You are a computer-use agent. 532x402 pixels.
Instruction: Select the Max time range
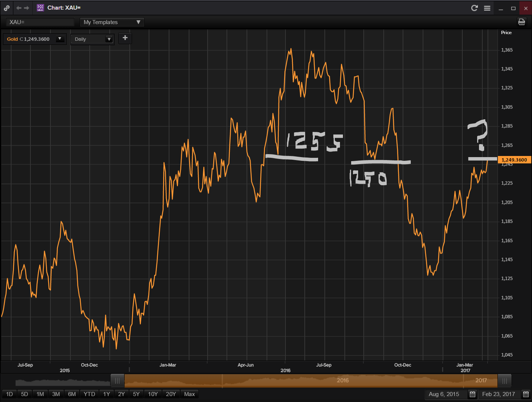point(189,394)
